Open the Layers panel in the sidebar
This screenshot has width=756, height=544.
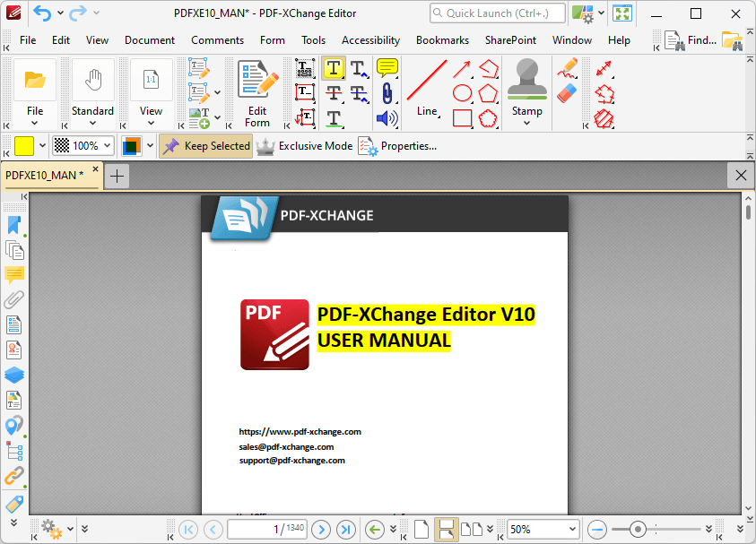point(14,375)
